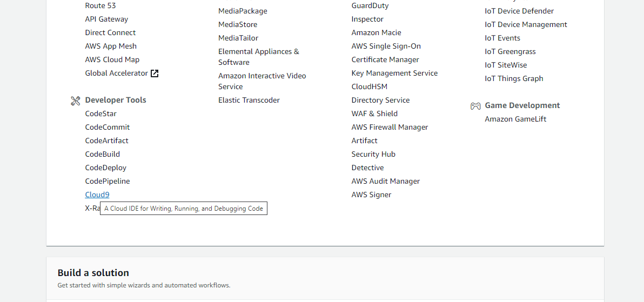This screenshot has height=302, width=644.
Task: Open AWS Single Sign-On
Action: (x=386, y=46)
